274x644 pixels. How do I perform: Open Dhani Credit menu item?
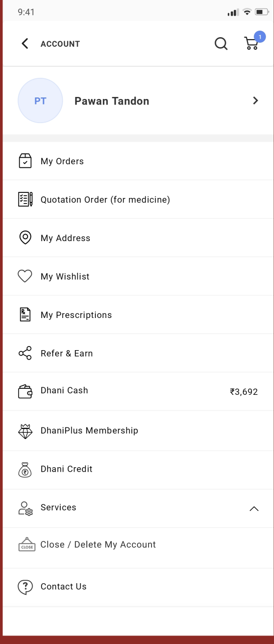(139, 470)
